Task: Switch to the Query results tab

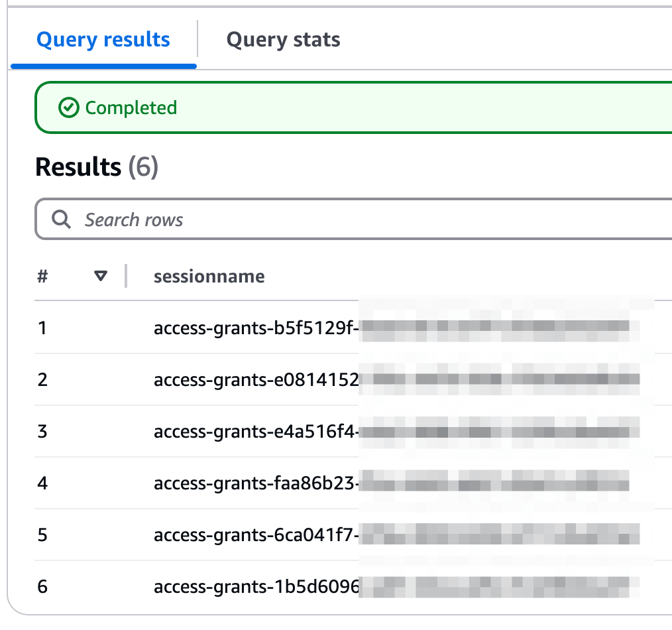Action: [103, 40]
